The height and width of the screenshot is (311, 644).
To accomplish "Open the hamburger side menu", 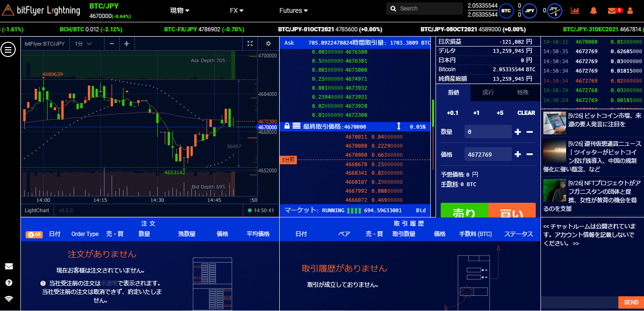I will (x=8, y=49).
